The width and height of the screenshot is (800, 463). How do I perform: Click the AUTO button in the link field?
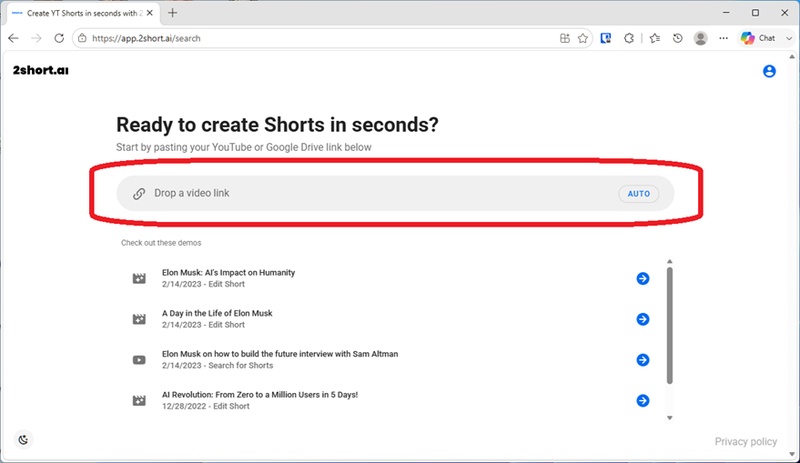pyautogui.click(x=639, y=193)
